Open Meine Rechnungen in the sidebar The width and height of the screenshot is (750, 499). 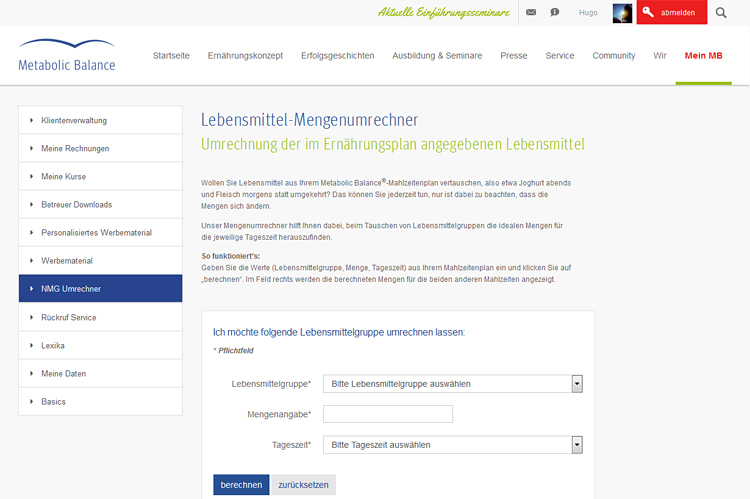click(x=100, y=148)
